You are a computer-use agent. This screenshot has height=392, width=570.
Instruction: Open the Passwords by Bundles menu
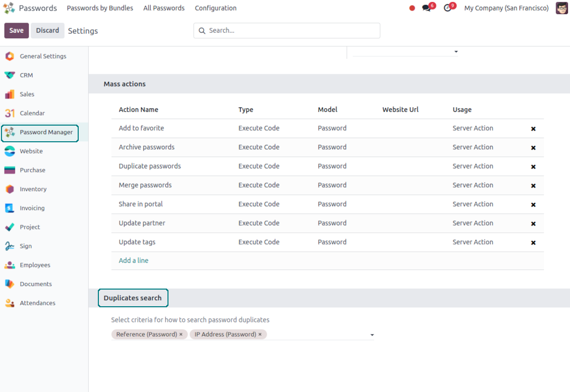[100, 8]
